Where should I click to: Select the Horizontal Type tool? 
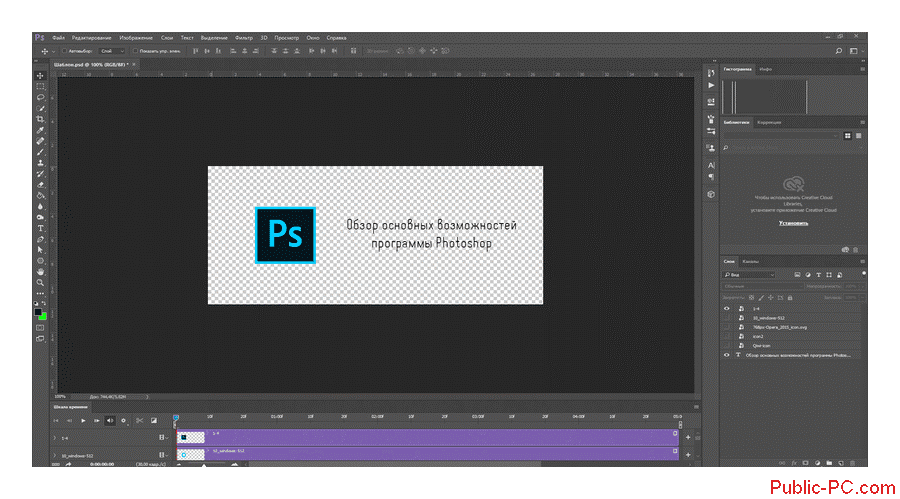pyautogui.click(x=40, y=229)
